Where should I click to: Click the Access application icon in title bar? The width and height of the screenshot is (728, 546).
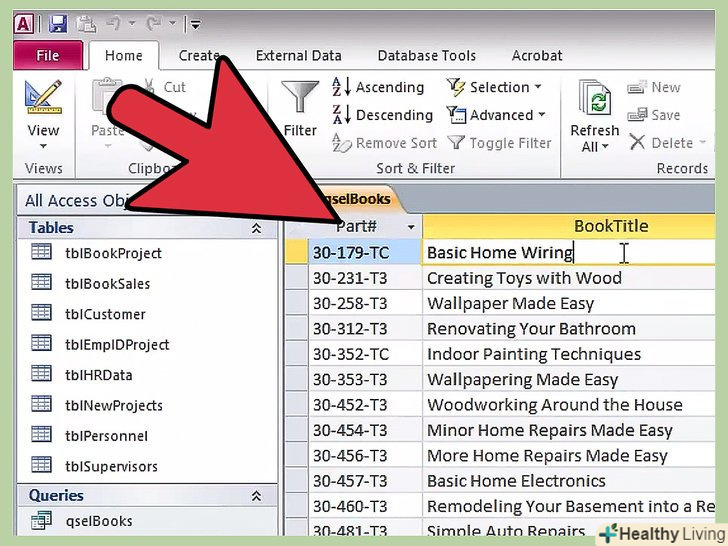coord(24,23)
